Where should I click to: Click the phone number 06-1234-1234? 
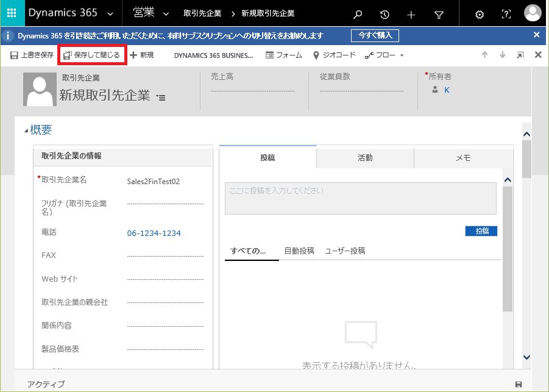154,233
